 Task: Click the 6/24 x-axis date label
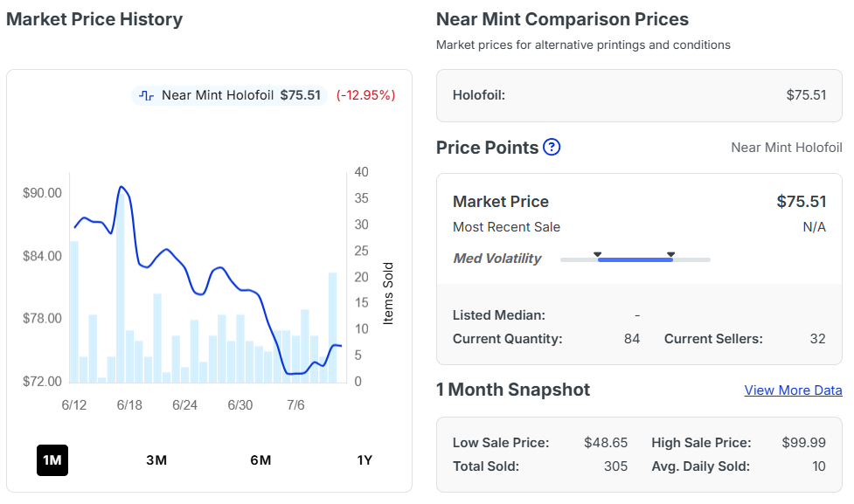pyautogui.click(x=184, y=405)
